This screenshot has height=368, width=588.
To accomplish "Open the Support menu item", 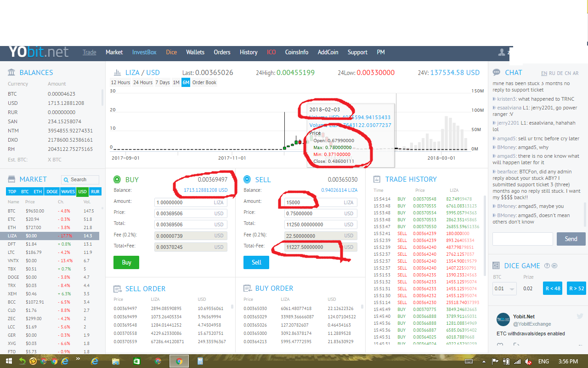I will coord(357,52).
